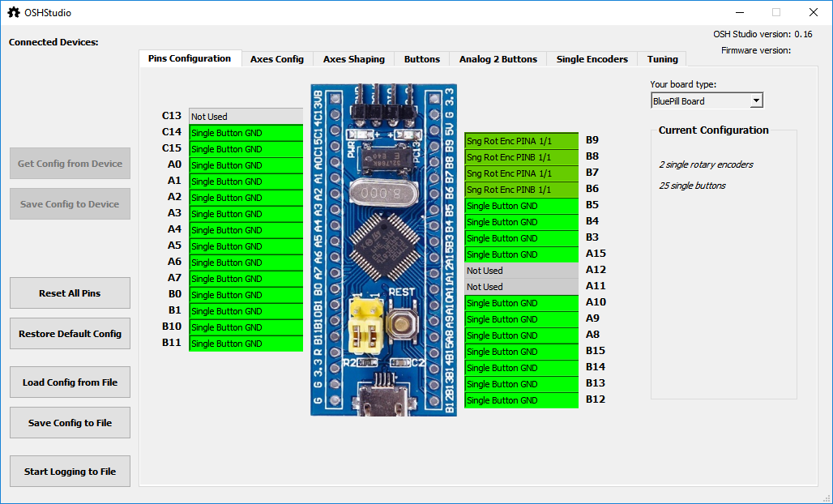Open the Axes Shaping tab
This screenshot has width=833, height=504.
354,59
